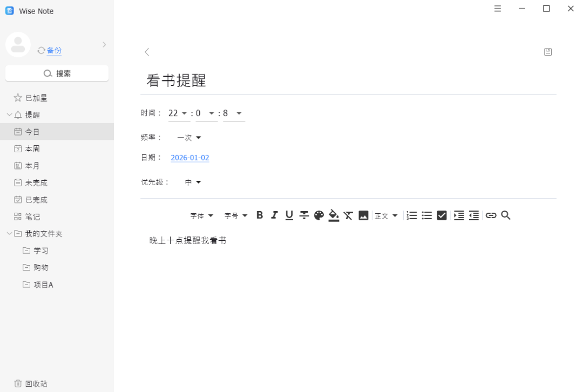Toggle the numbered list formatting
The image size is (583, 392).
412,215
